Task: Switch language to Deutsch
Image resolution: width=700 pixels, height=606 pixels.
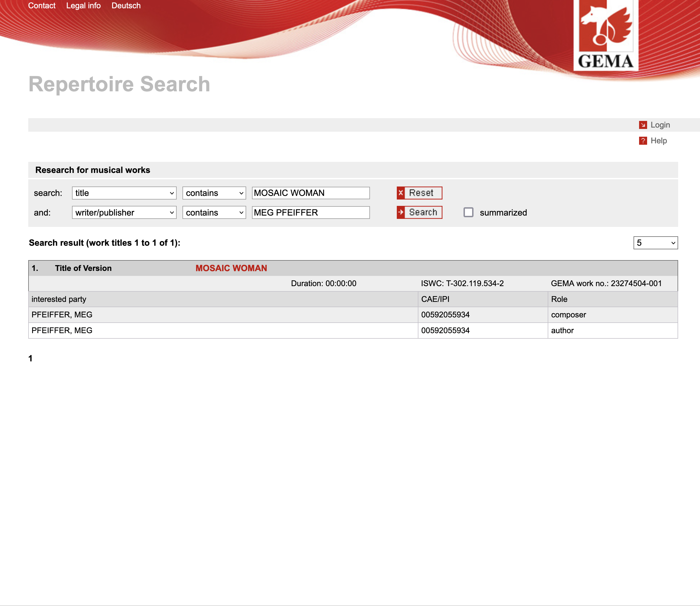Action: pyautogui.click(x=126, y=6)
